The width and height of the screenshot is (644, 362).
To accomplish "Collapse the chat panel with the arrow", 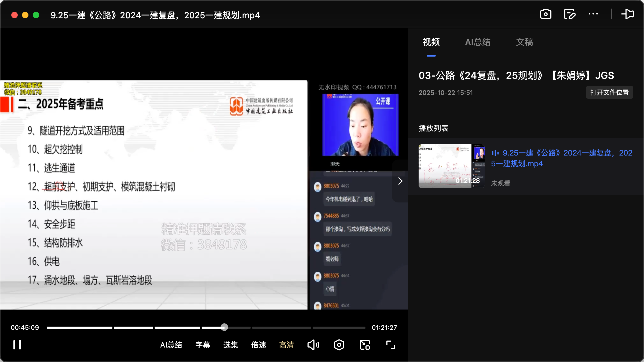I will tap(400, 181).
